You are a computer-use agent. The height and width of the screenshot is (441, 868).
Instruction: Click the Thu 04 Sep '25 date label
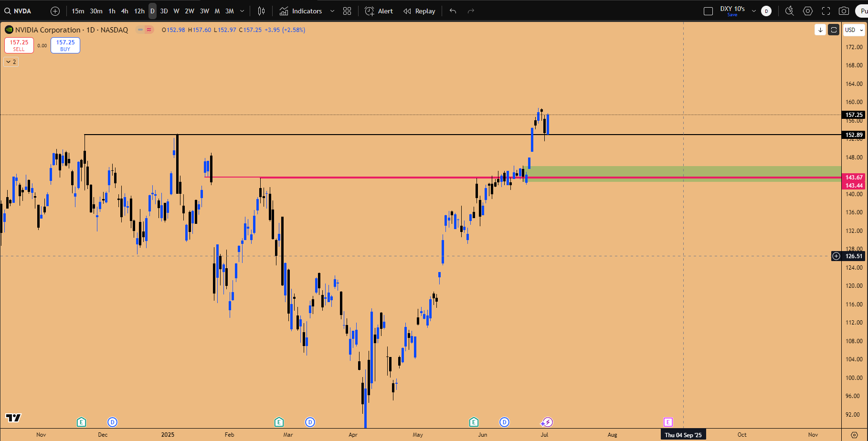(x=683, y=435)
